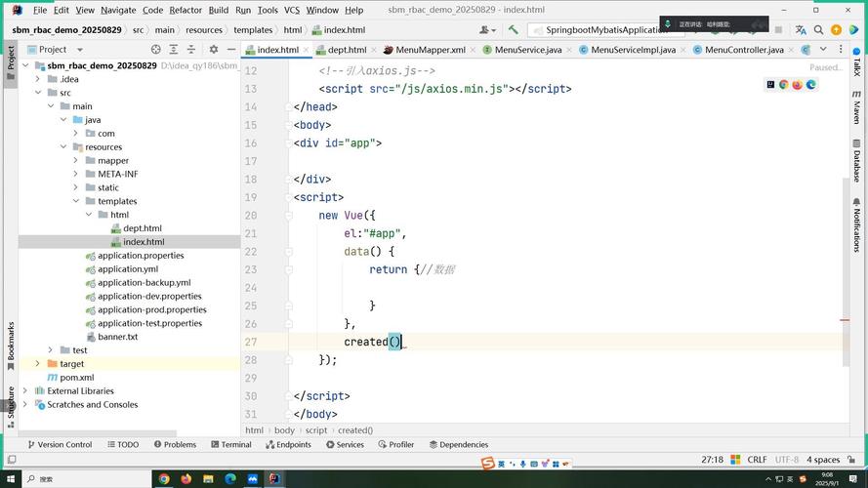Click CRLF line separator in status bar
868x488 pixels.
(x=757, y=460)
